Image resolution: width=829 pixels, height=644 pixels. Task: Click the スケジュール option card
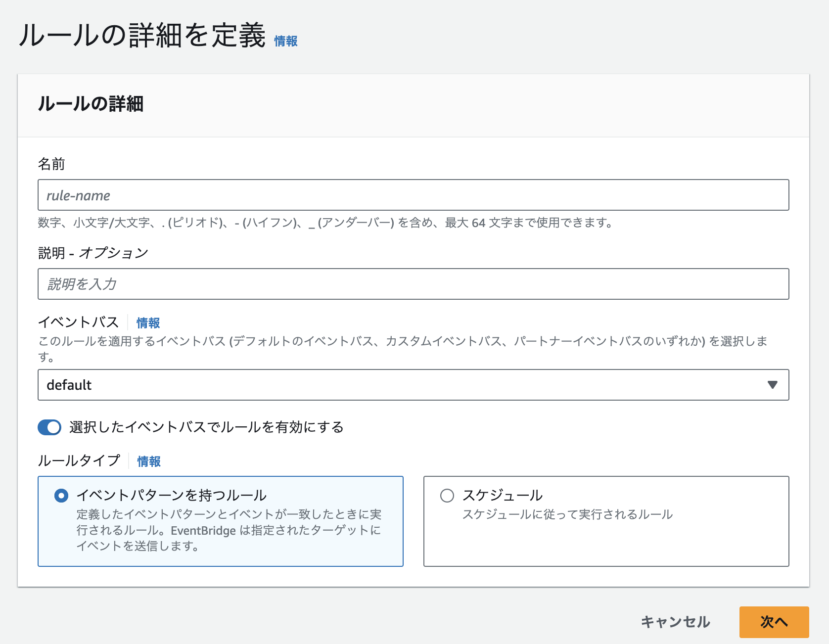click(x=606, y=521)
